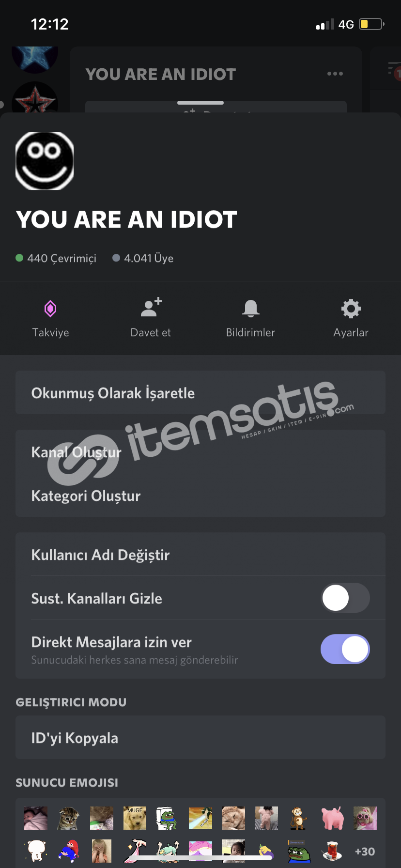The width and height of the screenshot is (401, 868).
Task: Tap the Takviye boost gem icon
Action: [50, 309]
